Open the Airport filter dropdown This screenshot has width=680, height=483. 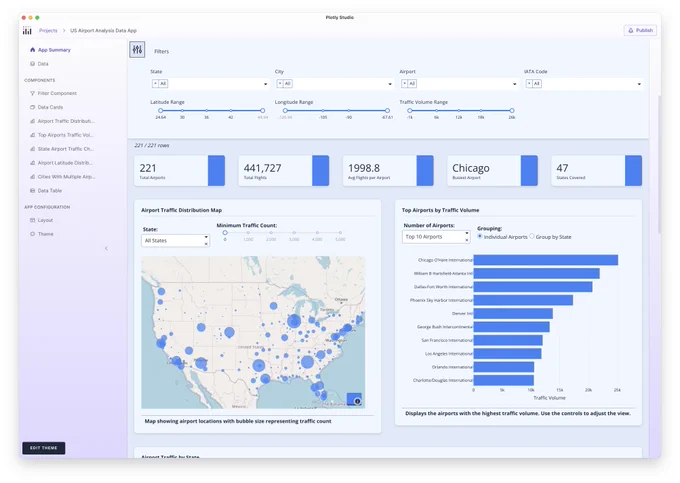514,84
